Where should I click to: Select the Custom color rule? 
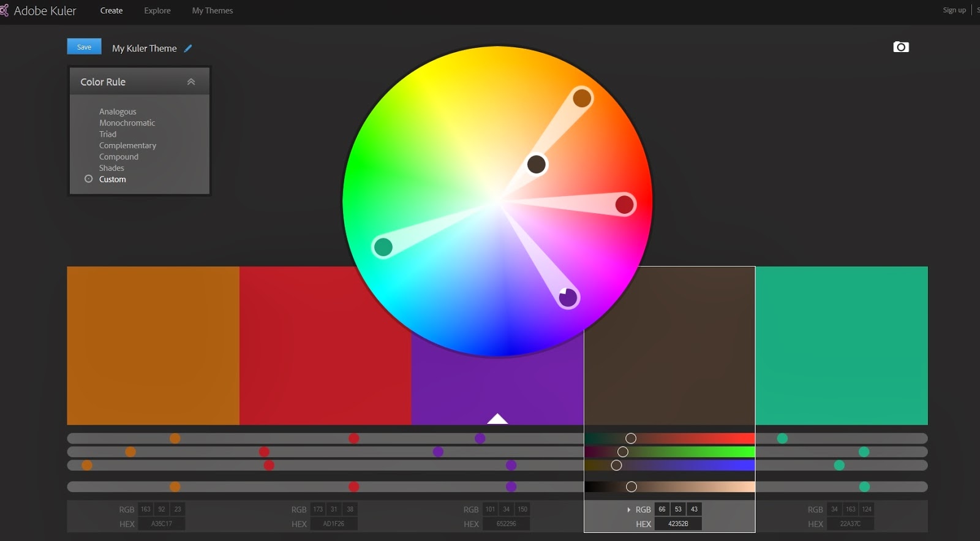113,180
